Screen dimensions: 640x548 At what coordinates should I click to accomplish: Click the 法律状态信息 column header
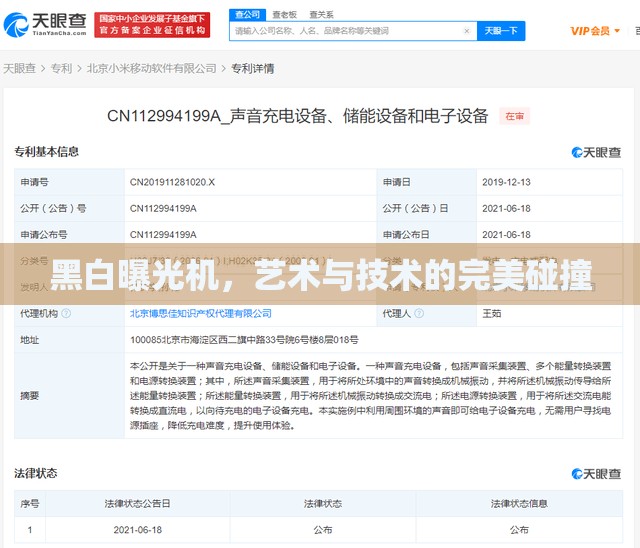pyautogui.click(x=519, y=504)
